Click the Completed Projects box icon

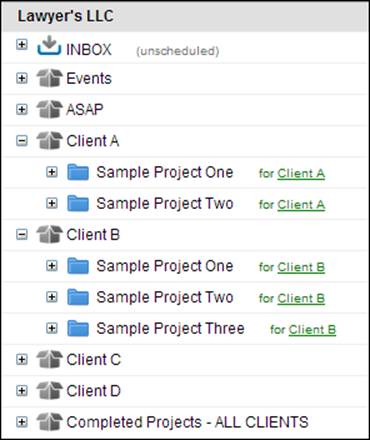pyautogui.click(x=49, y=422)
